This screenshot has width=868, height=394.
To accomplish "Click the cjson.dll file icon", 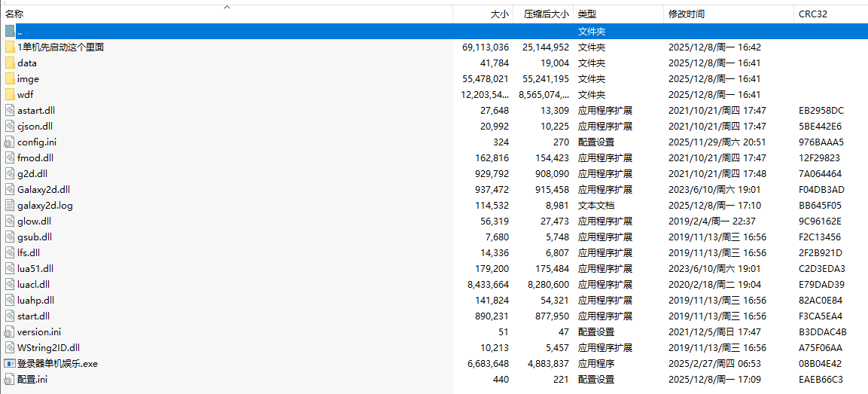I will click(x=10, y=127).
